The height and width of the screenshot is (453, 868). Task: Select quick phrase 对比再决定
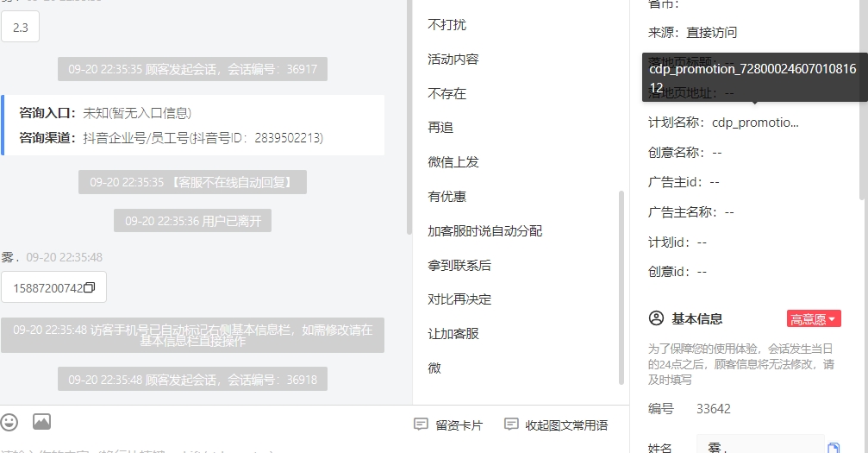pyautogui.click(x=459, y=299)
